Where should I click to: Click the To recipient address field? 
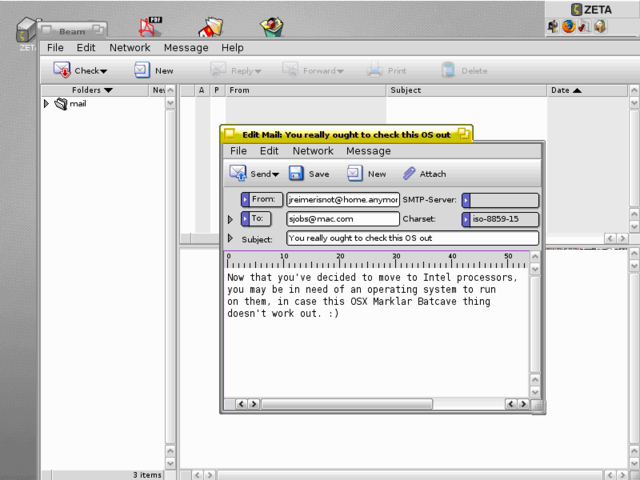[342, 219]
